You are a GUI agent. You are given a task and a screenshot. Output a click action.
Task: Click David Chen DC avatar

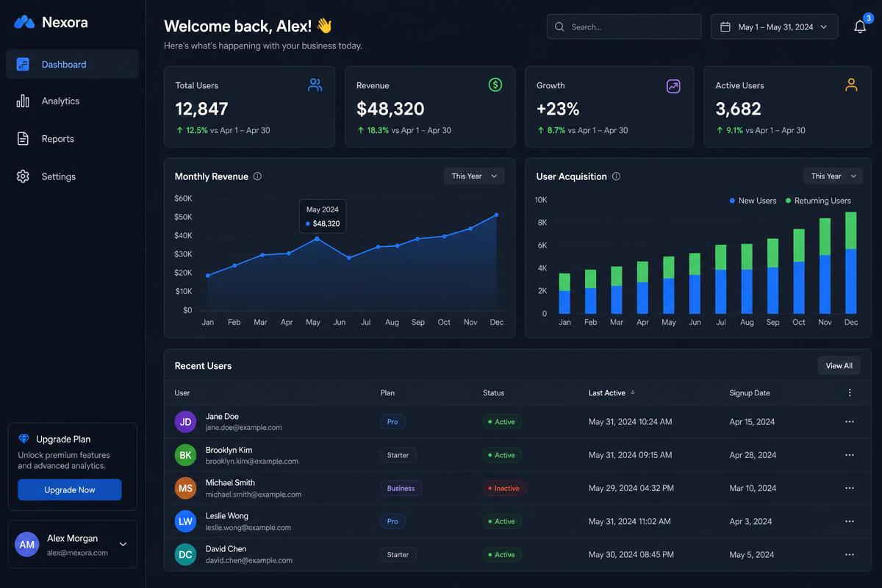[x=185, y=554]
